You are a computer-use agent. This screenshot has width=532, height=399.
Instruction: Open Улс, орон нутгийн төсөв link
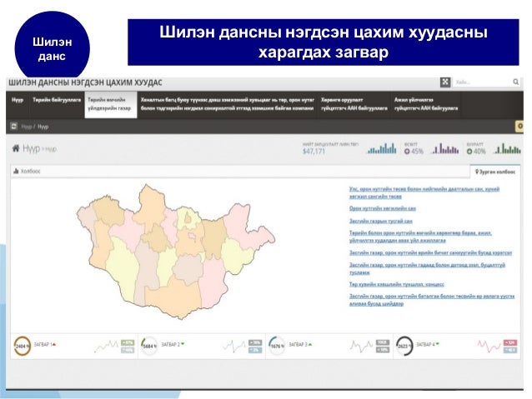coord(424,192)
